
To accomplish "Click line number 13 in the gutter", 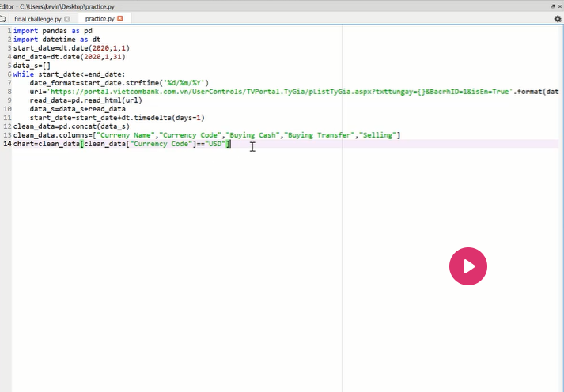I will pyautogui.click(x=7, y=135).
